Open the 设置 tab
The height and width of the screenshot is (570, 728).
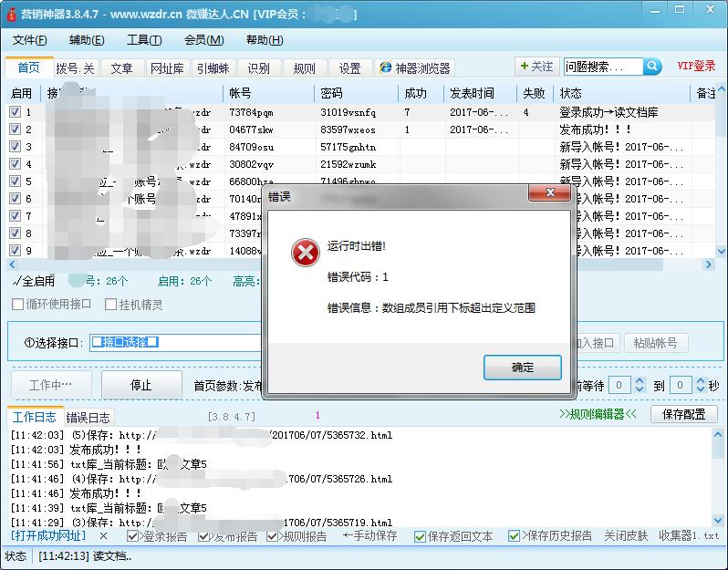(x=350, y=68)
